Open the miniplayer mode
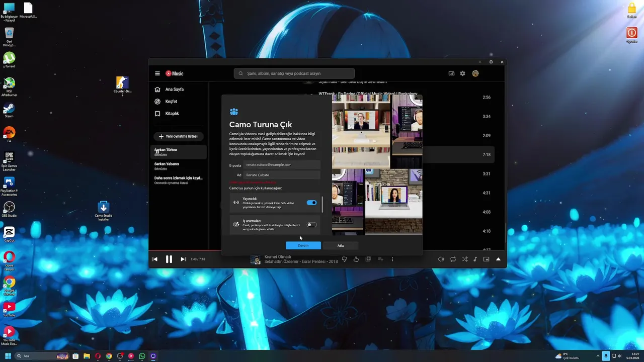 coord(486,259)
